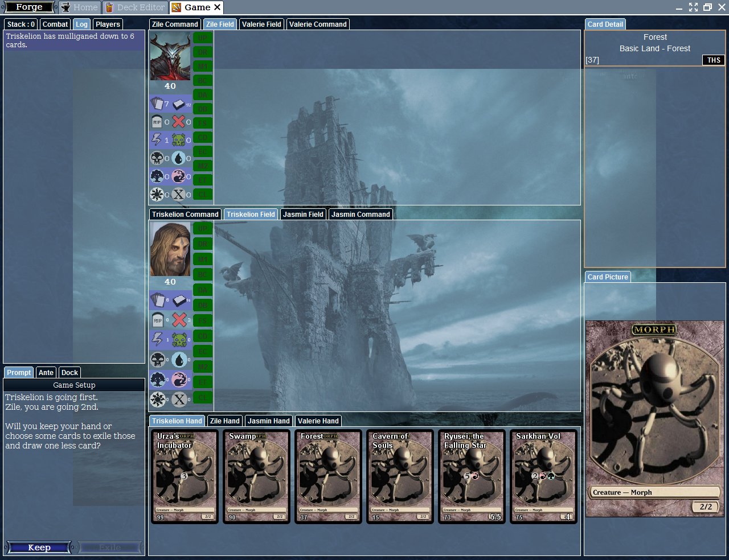The width and height of the screenshot is (729, 560).
Task: Click Zile's flashback lightning bolt icon
Action: pos(157,140)
